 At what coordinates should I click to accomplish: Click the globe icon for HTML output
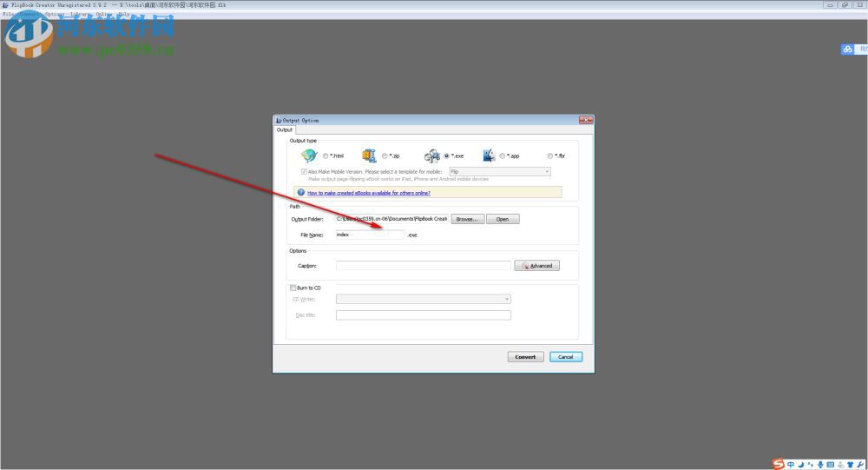pyautogui.click(x=309, y=156)
